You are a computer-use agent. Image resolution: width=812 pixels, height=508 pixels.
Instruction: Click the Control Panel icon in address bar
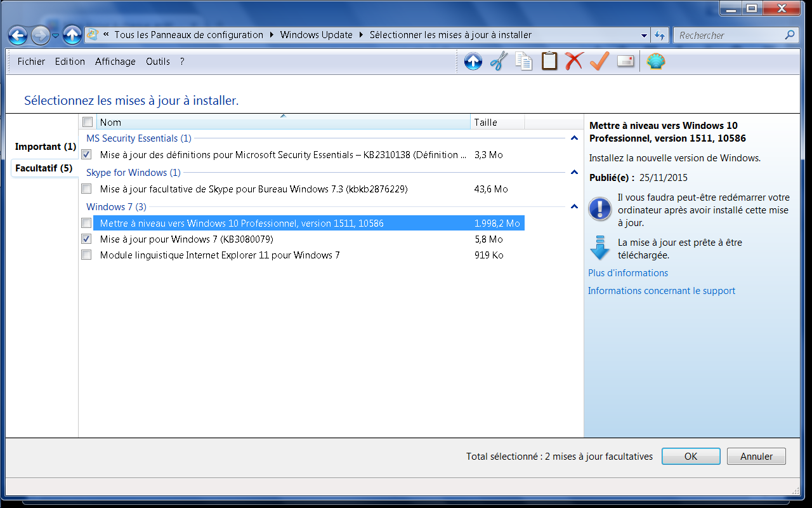click(x=92, y=35)
